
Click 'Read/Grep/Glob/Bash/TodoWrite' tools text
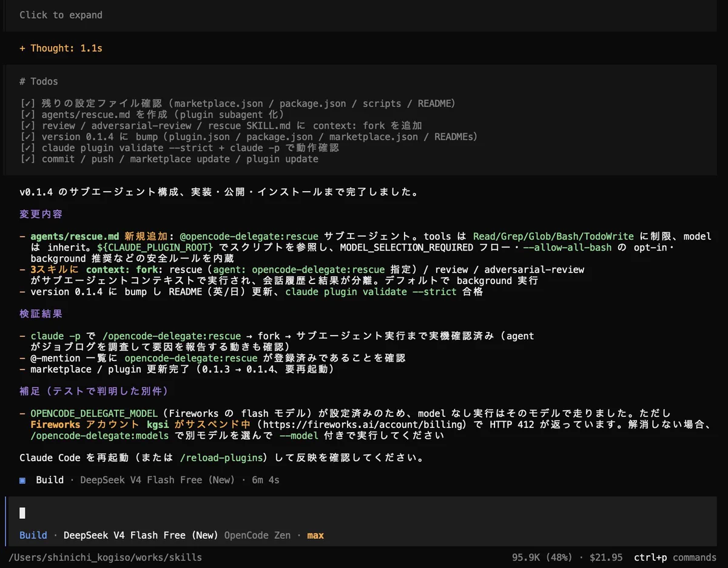click(553, 237)
